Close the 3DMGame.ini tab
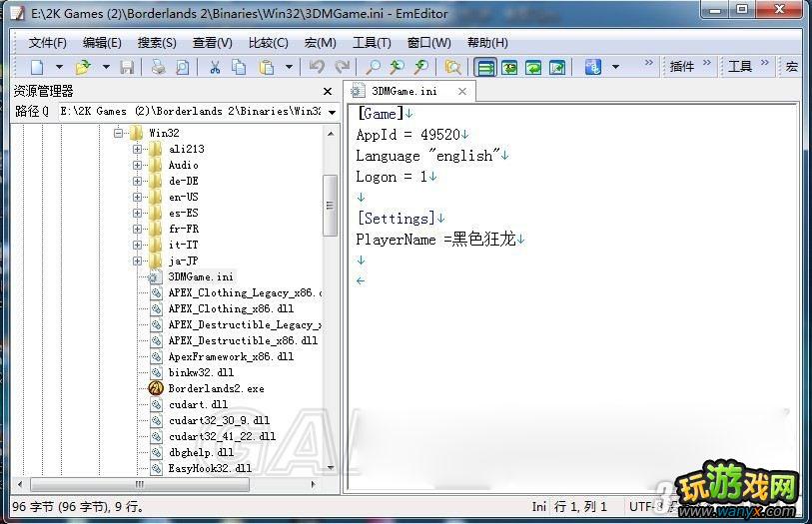812x524 pixels. click(462, 92)
